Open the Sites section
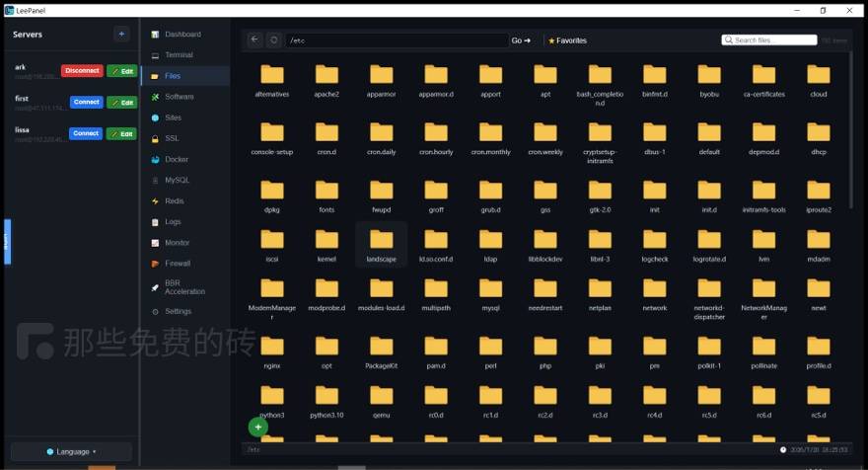Viewport: 868px width, 470px height. click(173, 117)
